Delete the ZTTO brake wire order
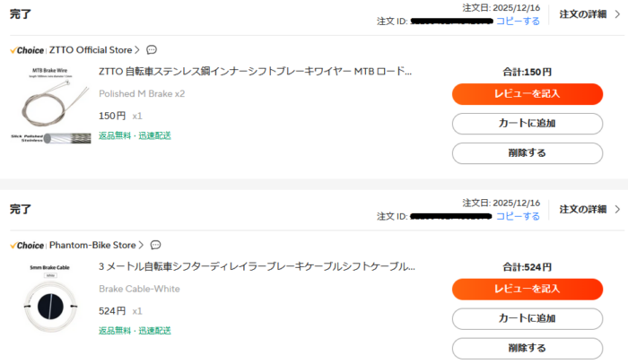 click(527, 152)
